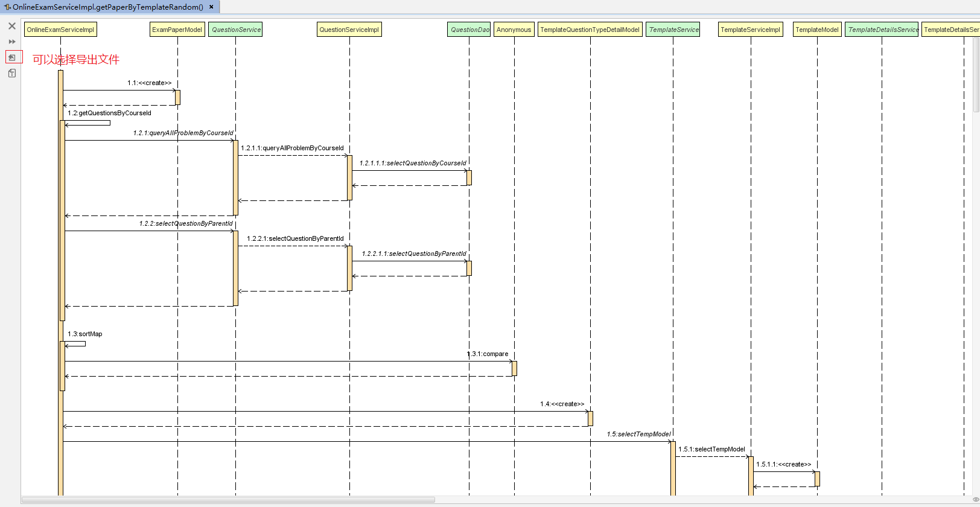
Task: Select the TemplateService lifeline header
Action: point(673,30)
